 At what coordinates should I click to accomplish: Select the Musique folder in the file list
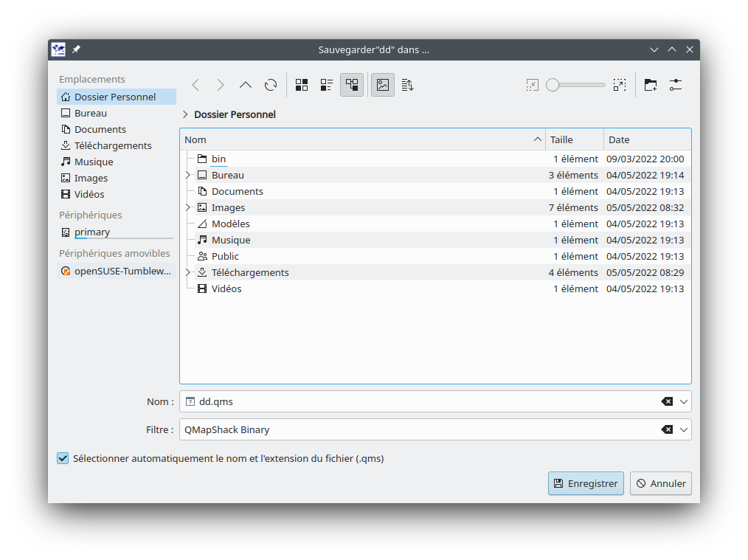435,240
